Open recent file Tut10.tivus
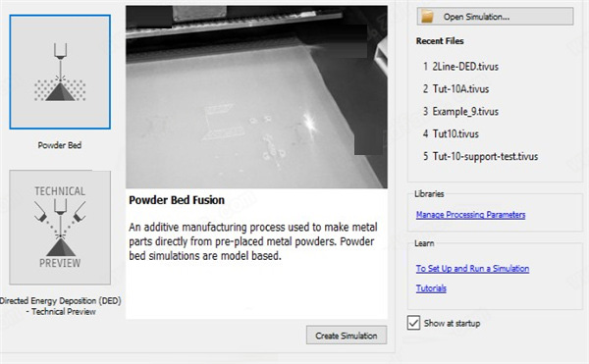The height and width of the screenshot is (364, 589). coord(451,134)
